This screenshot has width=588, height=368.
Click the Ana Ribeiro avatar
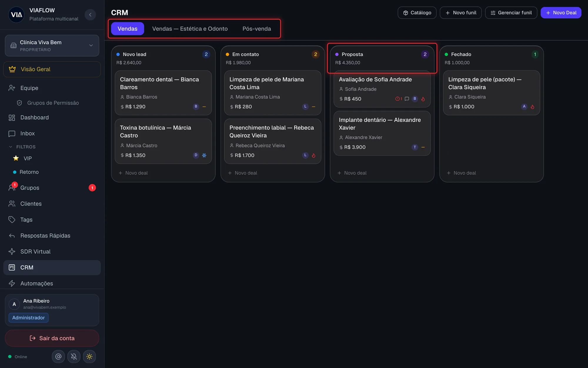pyautogui.click(x=14, y=304)
